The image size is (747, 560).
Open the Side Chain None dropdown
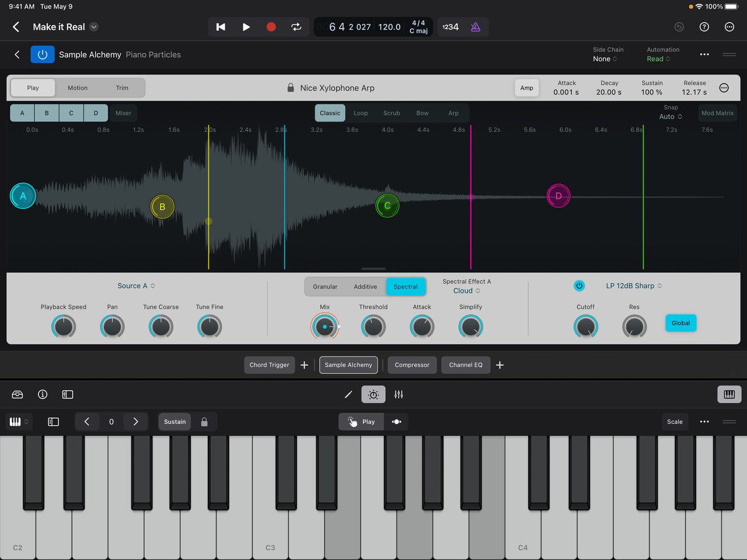[x=605, y=59]
